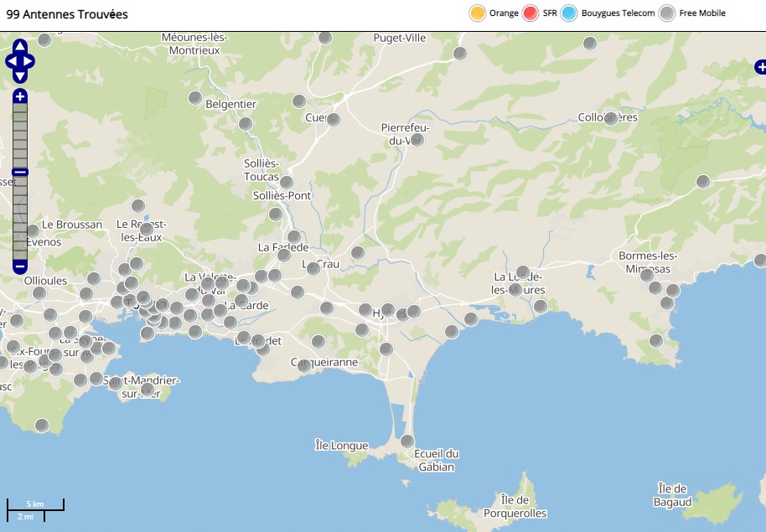Viewport: 766px width, 532px height.
Task: Pan the map south with down arrow
Action: [20, 76]
